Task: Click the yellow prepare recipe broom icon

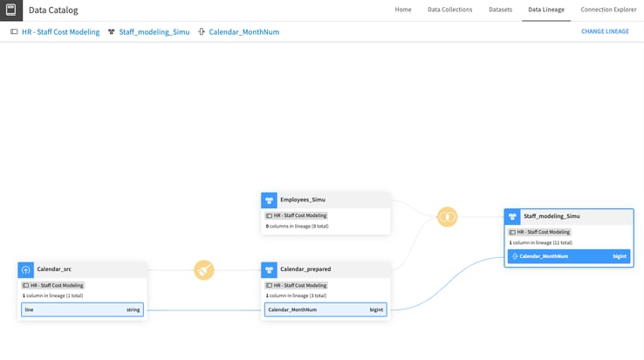Action: pos(203,269)
